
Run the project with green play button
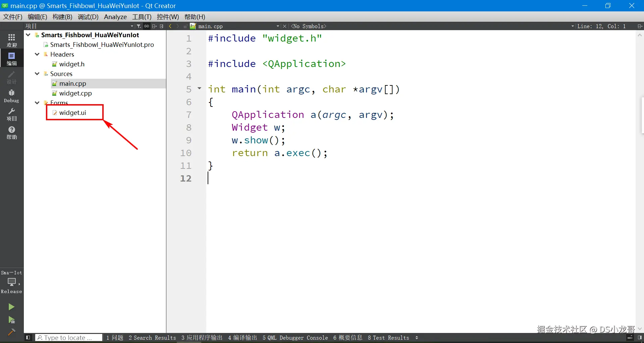(11, 307)
